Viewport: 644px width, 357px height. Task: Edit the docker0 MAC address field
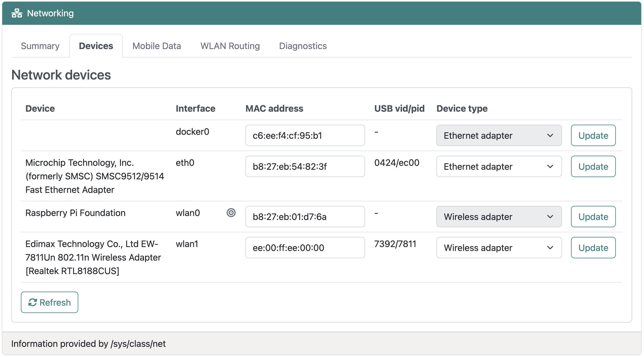point(305,135)
